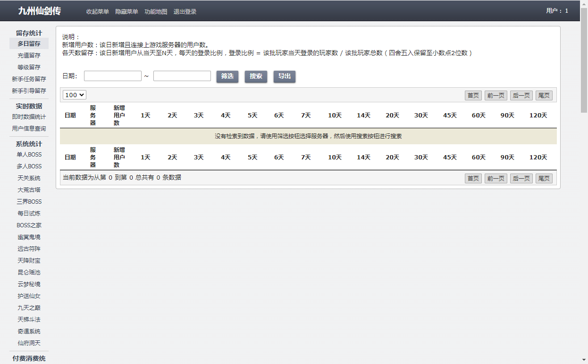Open 云梦秘境 sidebar link
The image size is (588, 364).
click(29, 284)
